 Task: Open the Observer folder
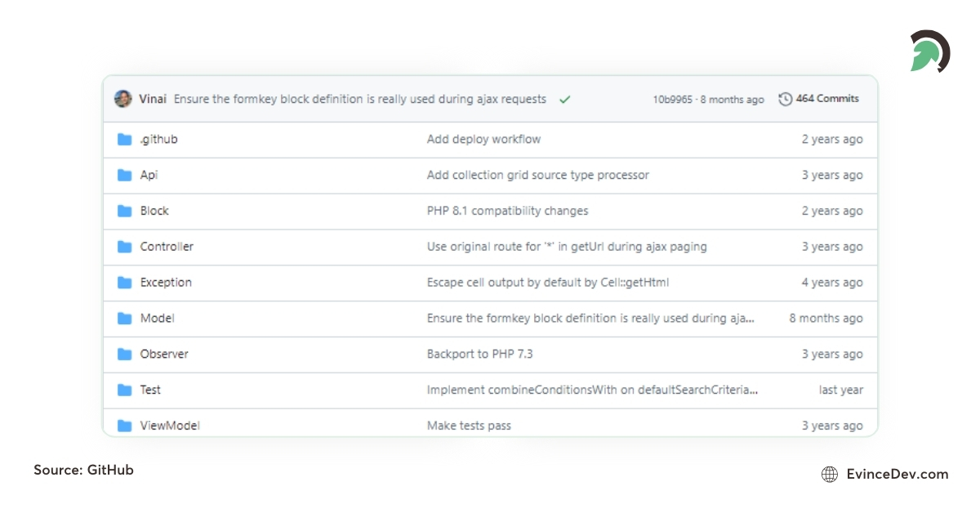click(165, 354)
